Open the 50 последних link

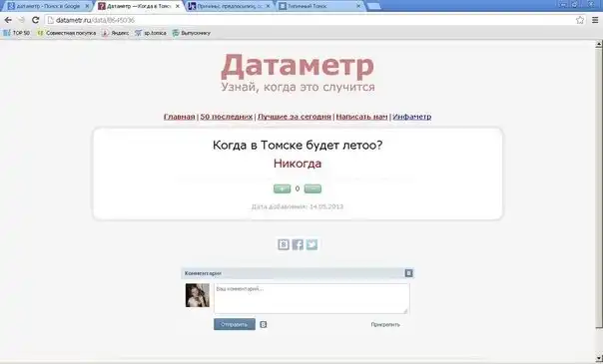click(x=226, y=117)
